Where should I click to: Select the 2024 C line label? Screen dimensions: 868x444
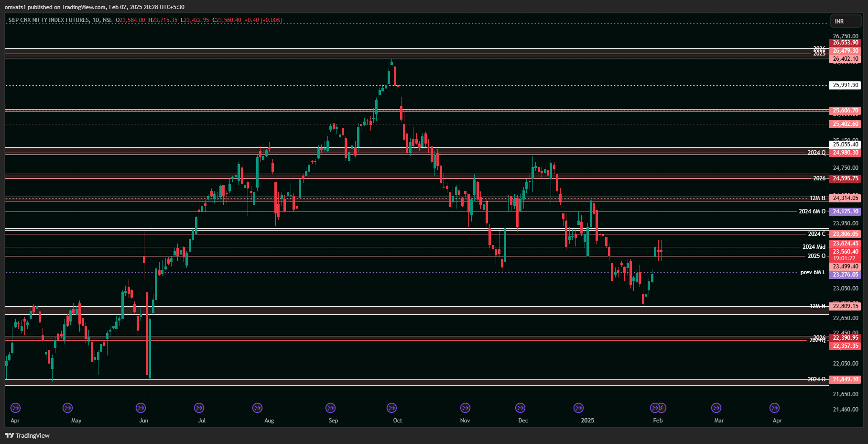pos(816,234)
